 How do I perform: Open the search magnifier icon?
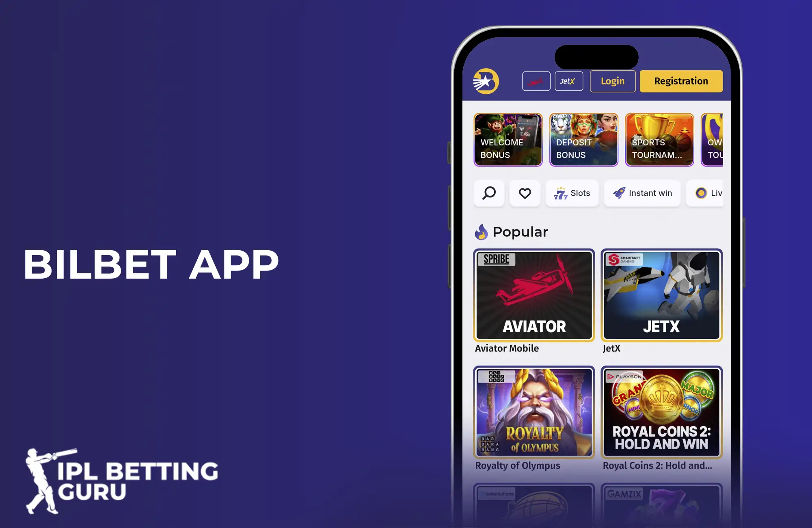[489, 193]
